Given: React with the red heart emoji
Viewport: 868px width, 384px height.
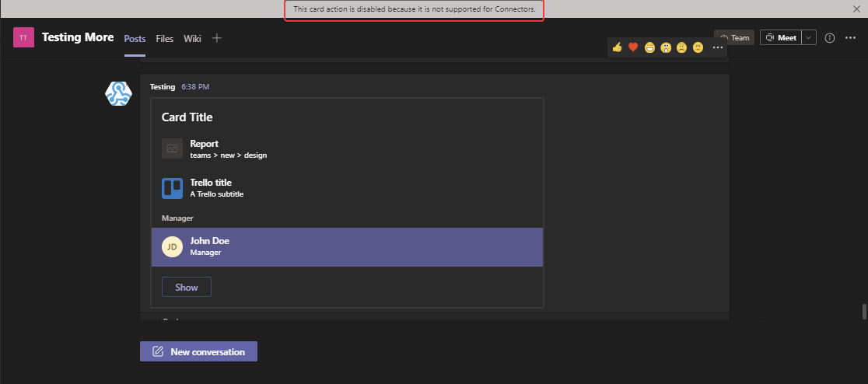Looking at the screenshot, I should click(x=633, y=47).
